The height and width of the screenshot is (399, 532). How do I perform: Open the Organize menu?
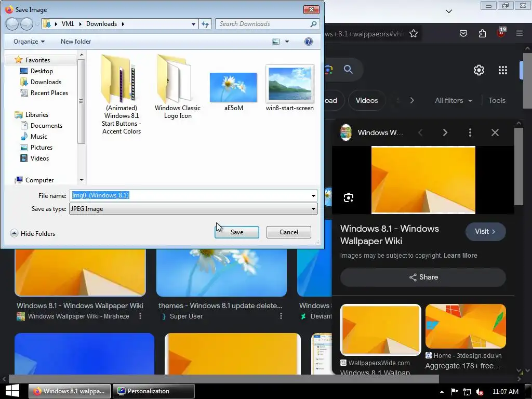coord(29,42)
